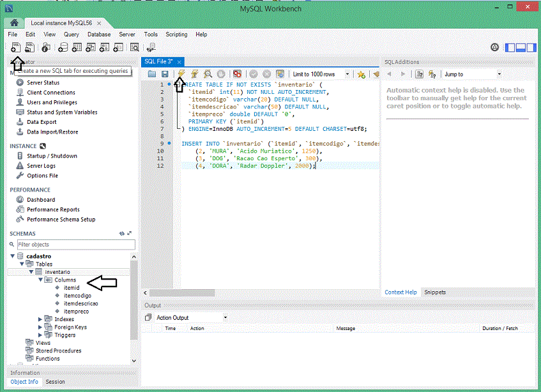The image size is (541, 392).
Task: Focus the Filter objects search field
Action: point(76,245)
